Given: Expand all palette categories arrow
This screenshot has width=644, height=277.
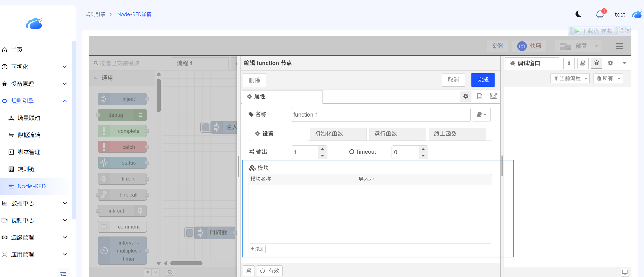Looking at the screenshot, I should click(156, 272).
